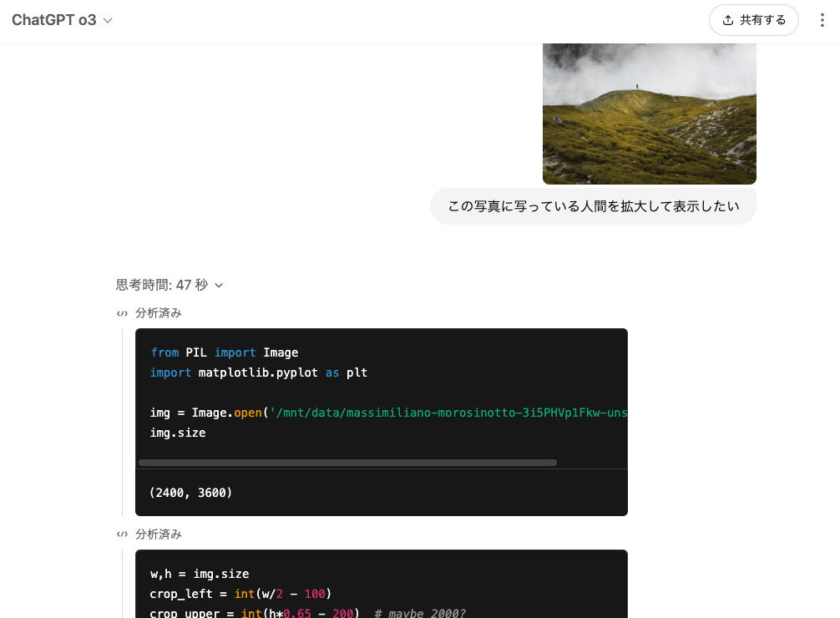Click the 'import matplotlib.pyplot as plt' line
Screen dimensions: 840x618
pyautogui.click(x=258, y=372)
